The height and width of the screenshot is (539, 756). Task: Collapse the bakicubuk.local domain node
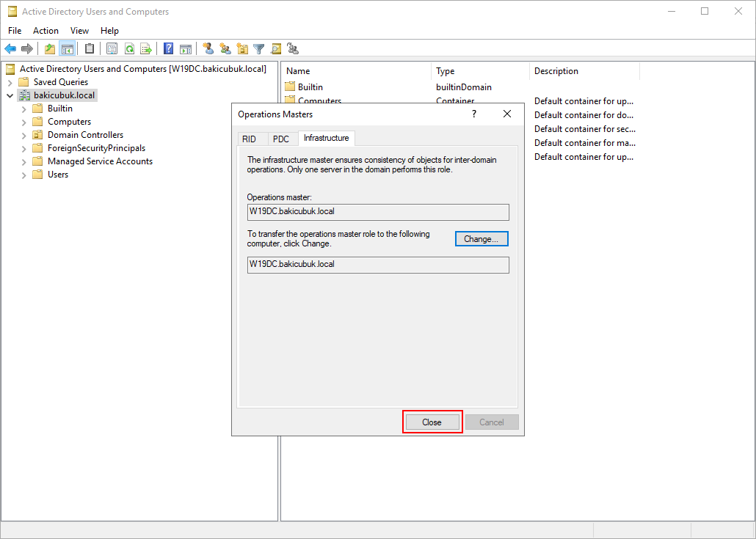coord(10,95)
